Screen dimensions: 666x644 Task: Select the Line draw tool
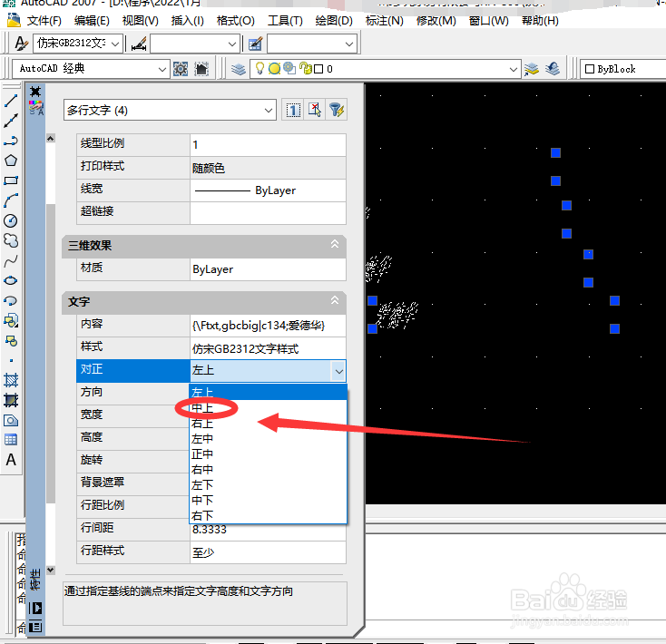click(11, 101)
